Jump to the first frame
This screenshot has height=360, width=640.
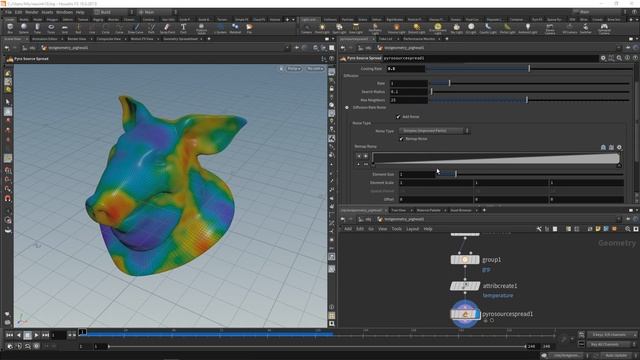coord(9,335)
